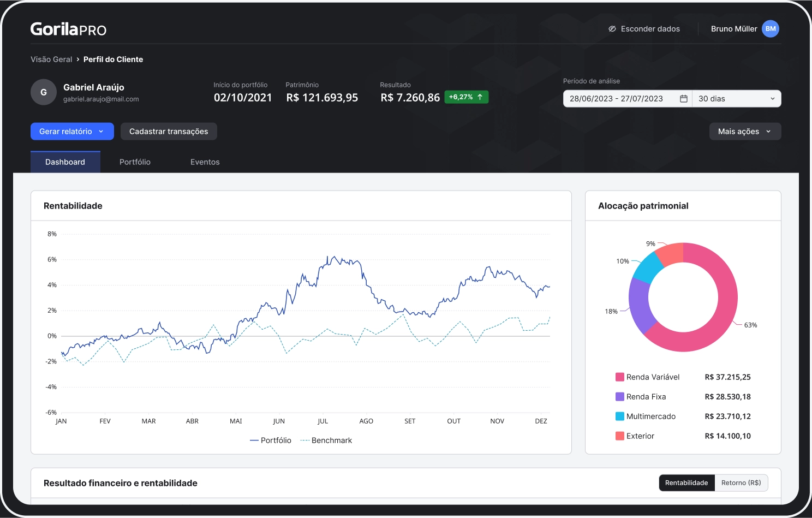Switch to Retorno (R$) view

tap(741, 483)
